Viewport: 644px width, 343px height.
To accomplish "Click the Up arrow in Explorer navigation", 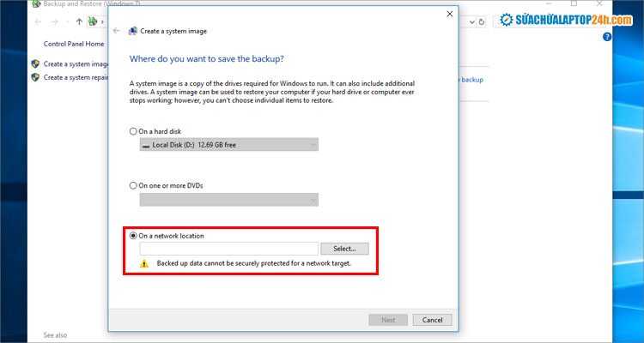I will [x=80, y=21].
